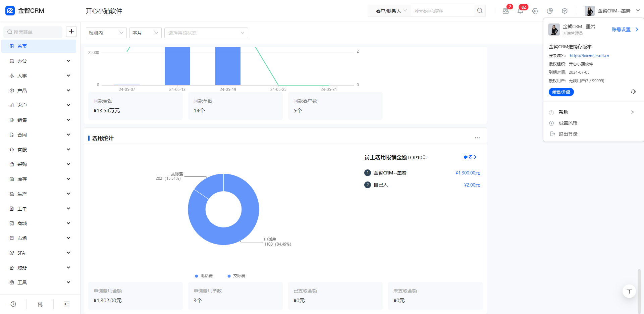Focus the 搜索客户和更多 search input
This screenshot has height=314, width=644.
click(x=443, y=11)
